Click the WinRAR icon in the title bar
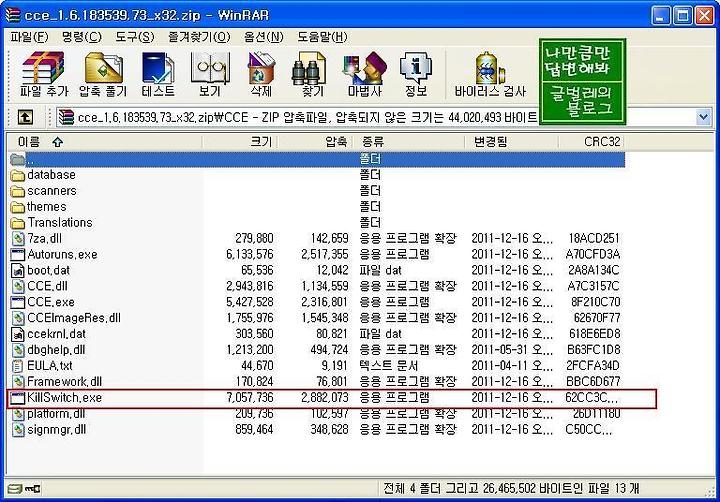 12,15
